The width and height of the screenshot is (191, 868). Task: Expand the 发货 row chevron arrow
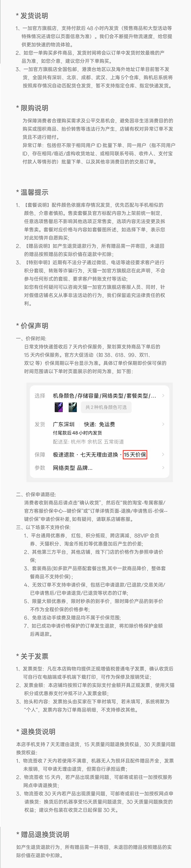tap(163, 424)
